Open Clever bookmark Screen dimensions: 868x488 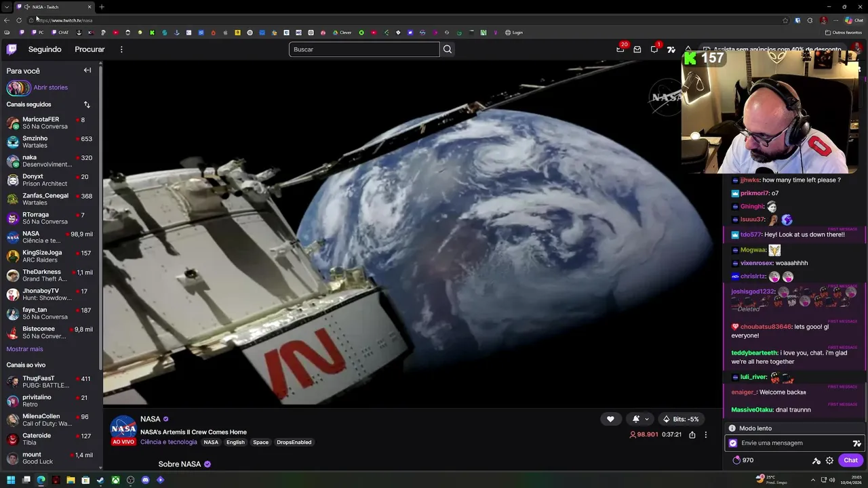pos(341,33)
